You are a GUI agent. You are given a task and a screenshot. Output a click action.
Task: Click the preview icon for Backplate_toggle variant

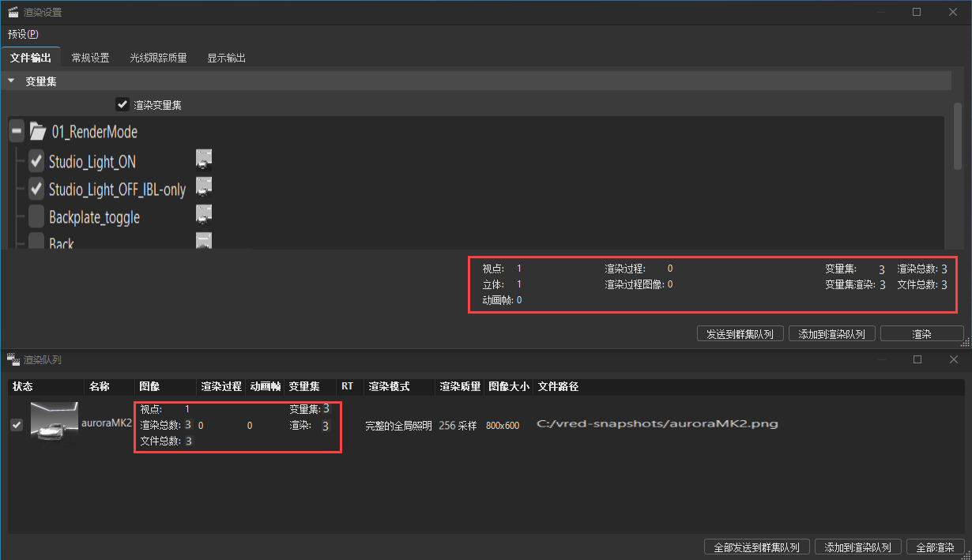coord(203,214)
